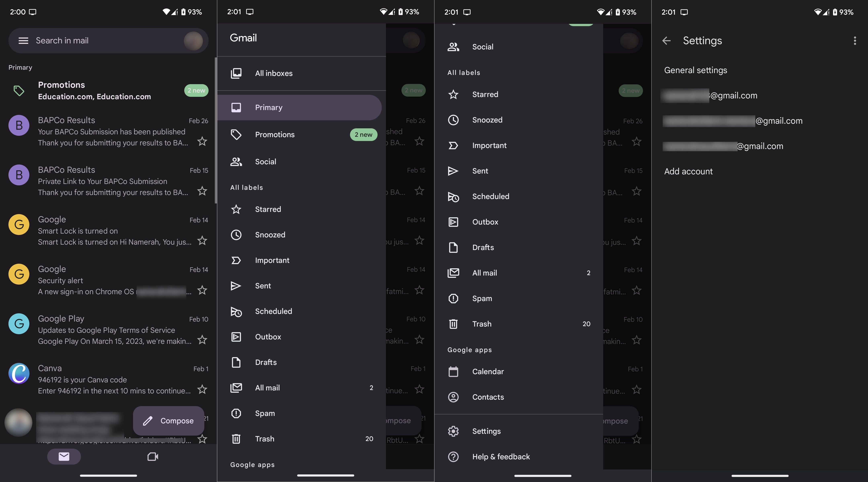Tap Add account in Settings
The height and width of the screenshot is (482, 868).
pos(759,172)
